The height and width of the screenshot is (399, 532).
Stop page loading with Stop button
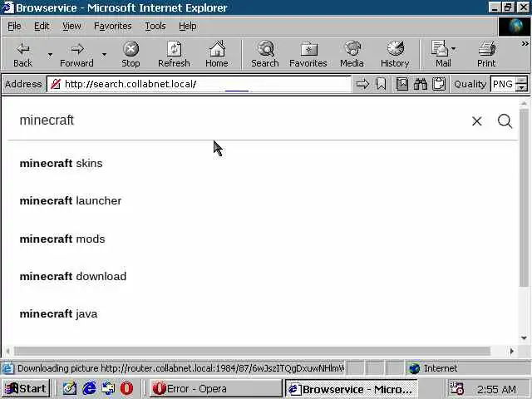131,54
